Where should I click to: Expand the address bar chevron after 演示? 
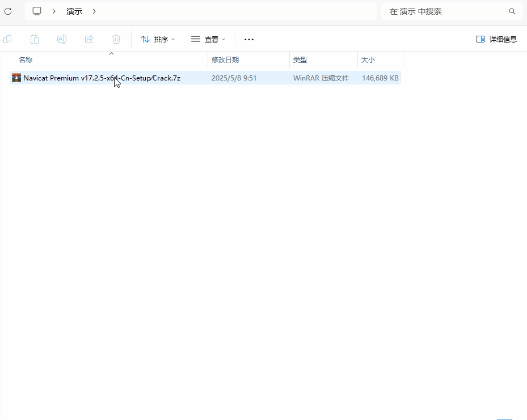point(94,11)
